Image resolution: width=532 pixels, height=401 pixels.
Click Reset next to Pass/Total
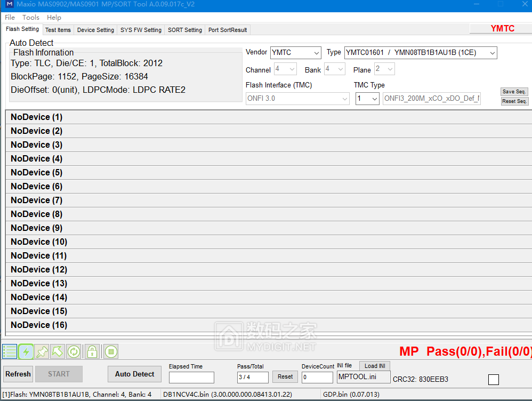pos(285,376)
